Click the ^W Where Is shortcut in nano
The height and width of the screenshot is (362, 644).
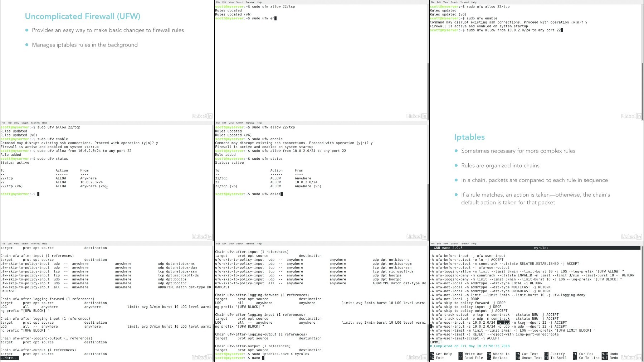pyautogui.click(x=498, y=354)
